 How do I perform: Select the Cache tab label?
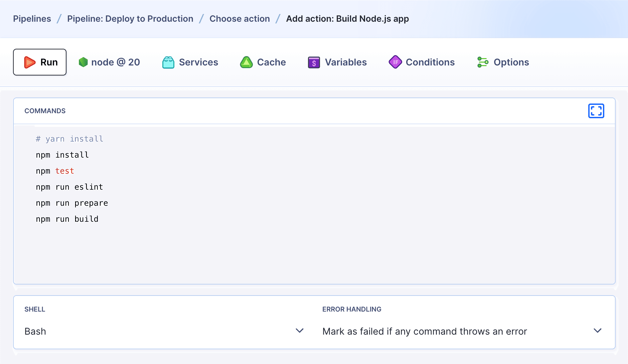pyautogui.click(x=271, y=62)
